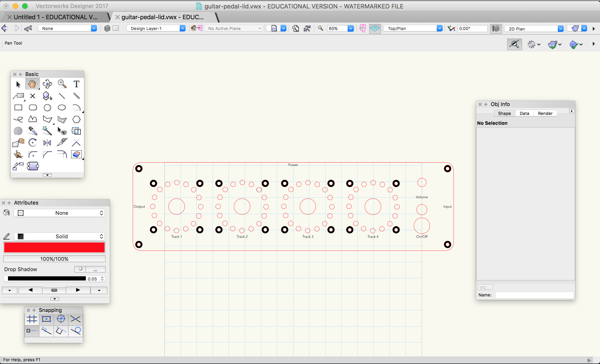Adjust the 0.05 line thickness stepper
This screenshot has width=600, height=364.
tap(102, 279)
